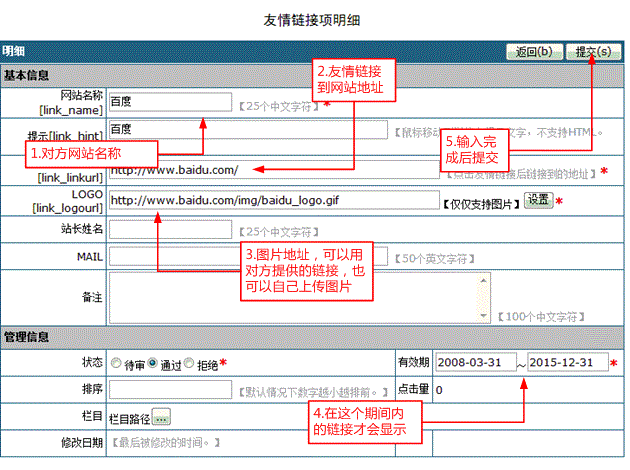
Task: Click the 设置 button beside the LOGO field
Action: pos(538,200)
